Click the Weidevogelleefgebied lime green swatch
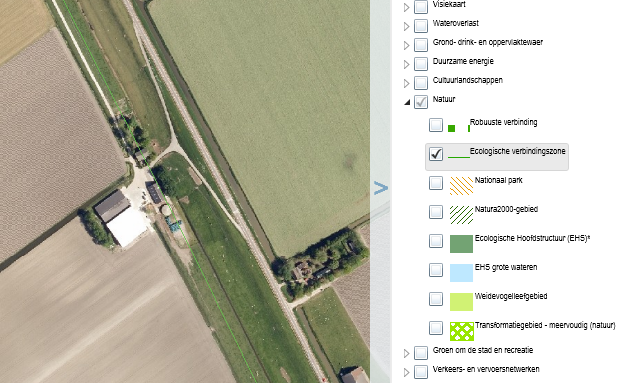This screenshot has width=624, height=385. point(461,302)
